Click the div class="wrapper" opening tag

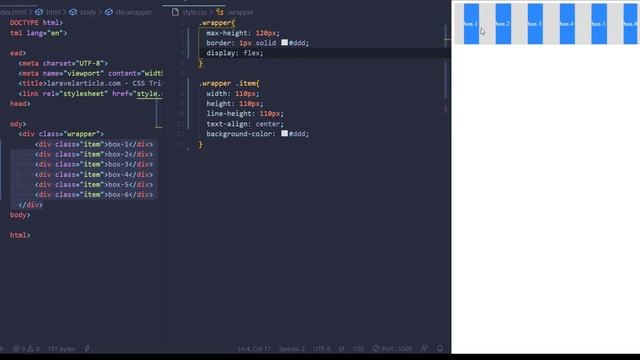[x=61, y=134]
